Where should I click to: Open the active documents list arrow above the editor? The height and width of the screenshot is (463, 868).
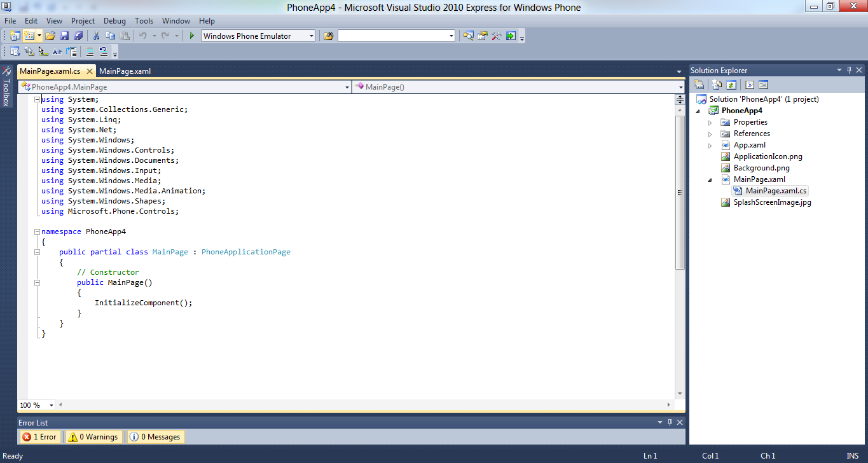[x=679, y=71]
